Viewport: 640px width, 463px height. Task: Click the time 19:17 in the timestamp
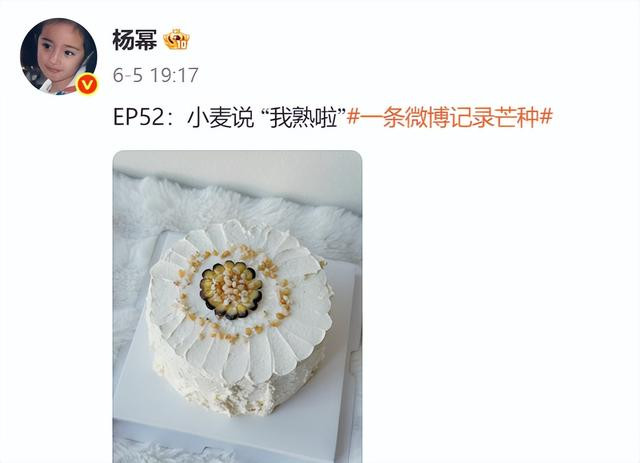point(174,75)
